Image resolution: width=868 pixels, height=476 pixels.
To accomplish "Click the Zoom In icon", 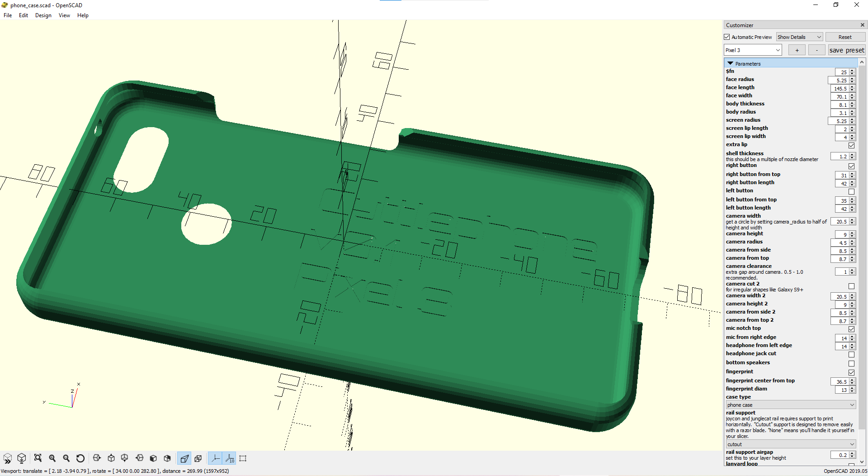I will tap(52, 458).
